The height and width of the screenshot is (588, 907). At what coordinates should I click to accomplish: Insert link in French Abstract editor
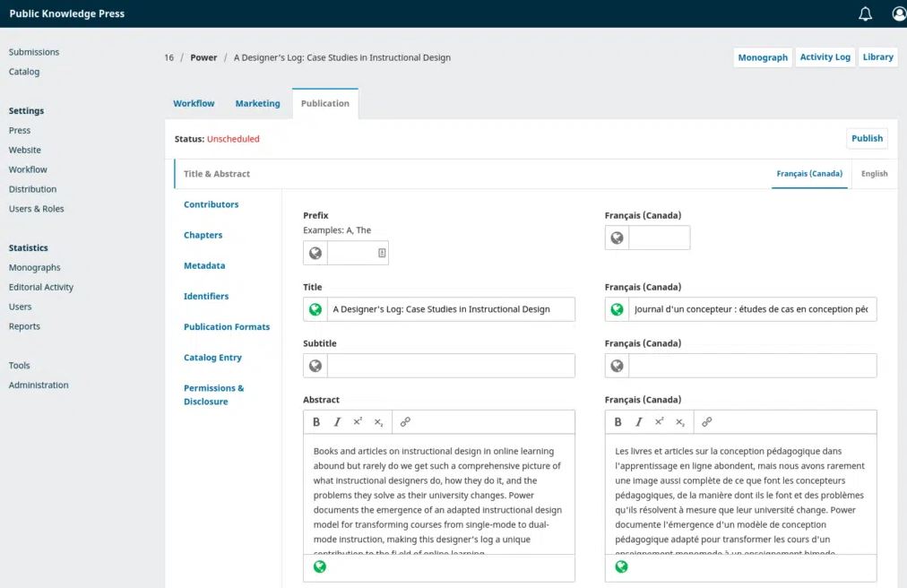pos(707,422)
